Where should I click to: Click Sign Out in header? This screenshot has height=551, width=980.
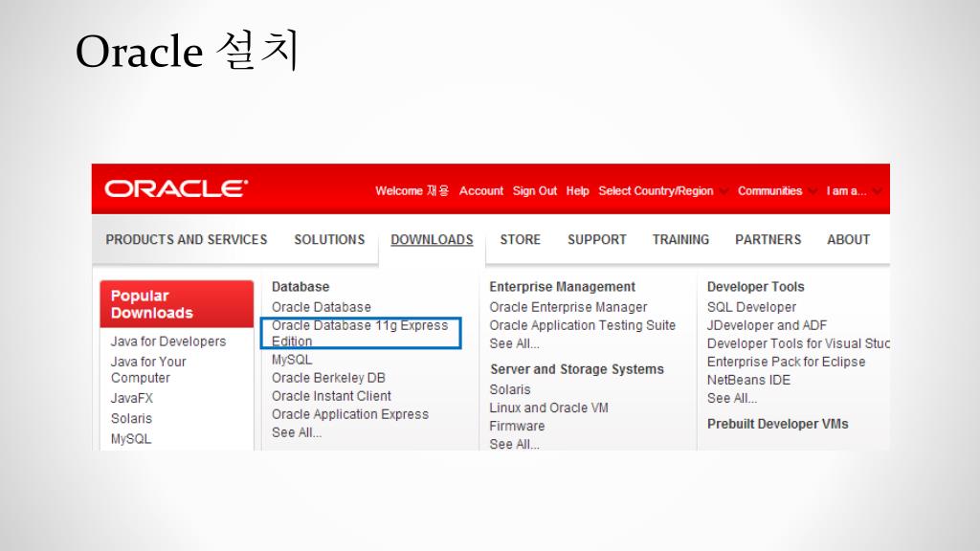tap(534, 190)
